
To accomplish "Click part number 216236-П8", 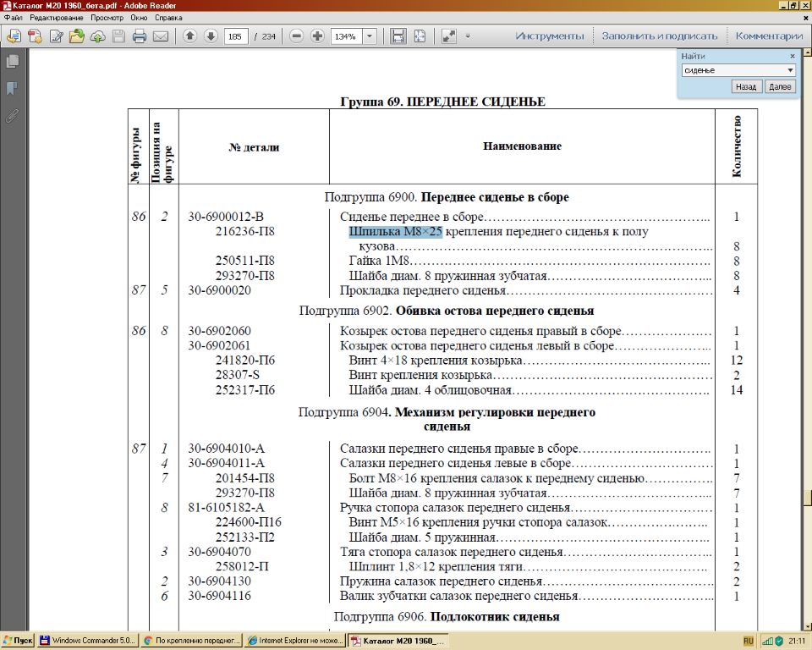I will click(x=245, y=231).
